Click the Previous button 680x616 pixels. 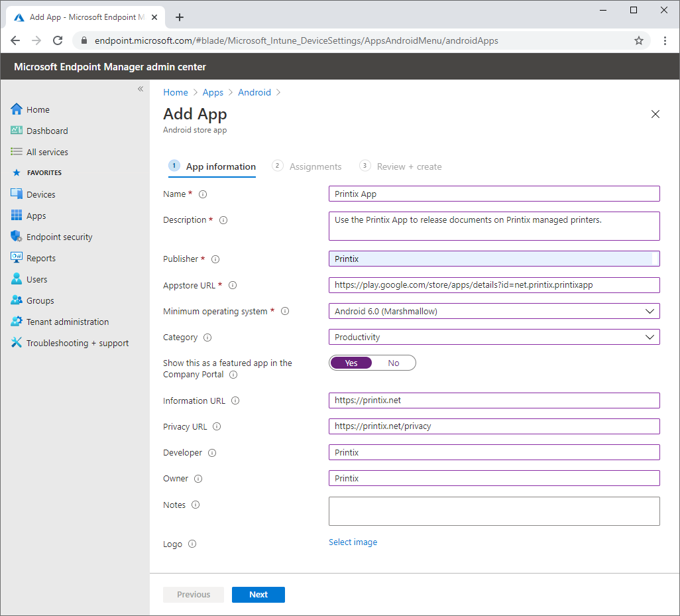coord(194,595)
